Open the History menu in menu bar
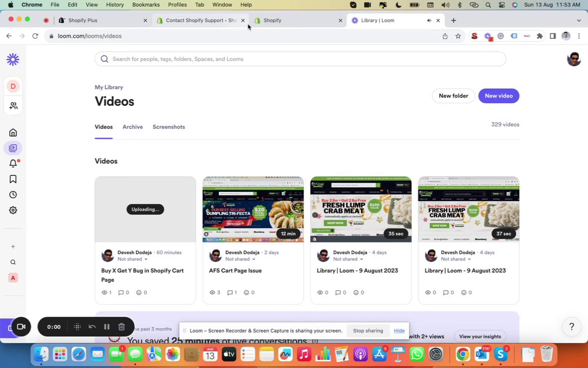 click(115, 5)
